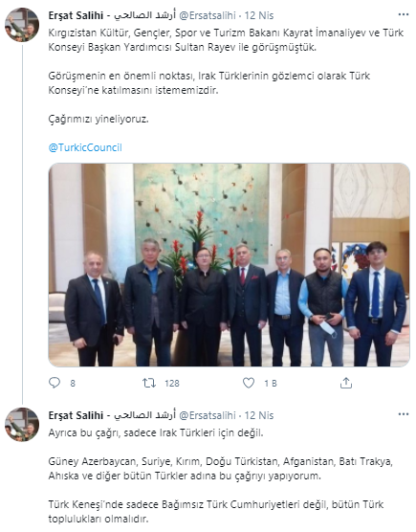Follow the @TurkicCouncil mention link
Image resolution: width=416 pixels, height=532 pixels.
(85, 147)
